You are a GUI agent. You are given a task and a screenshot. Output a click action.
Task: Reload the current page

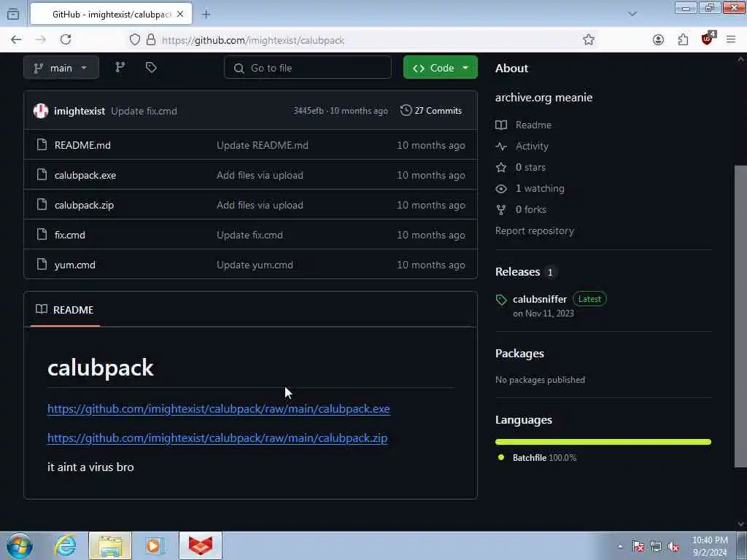(x=66, y=39)
